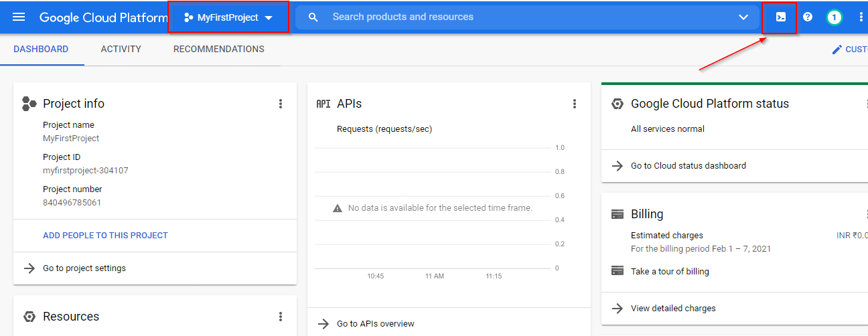Select the Dashboard tab

(x=41, y=49)
